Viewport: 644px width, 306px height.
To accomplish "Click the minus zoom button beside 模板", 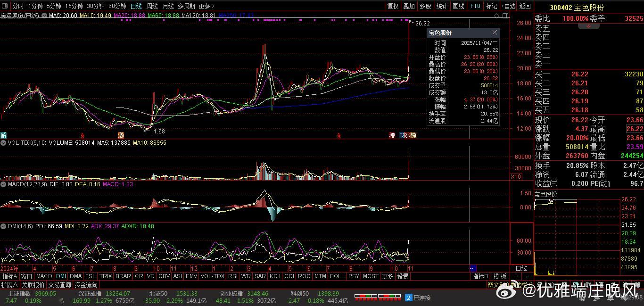I will 527,276.
